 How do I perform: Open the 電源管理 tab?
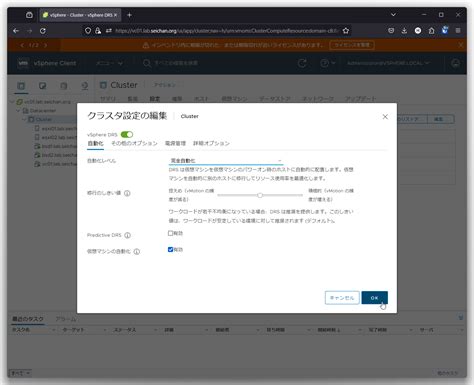[x=175, y=143]
